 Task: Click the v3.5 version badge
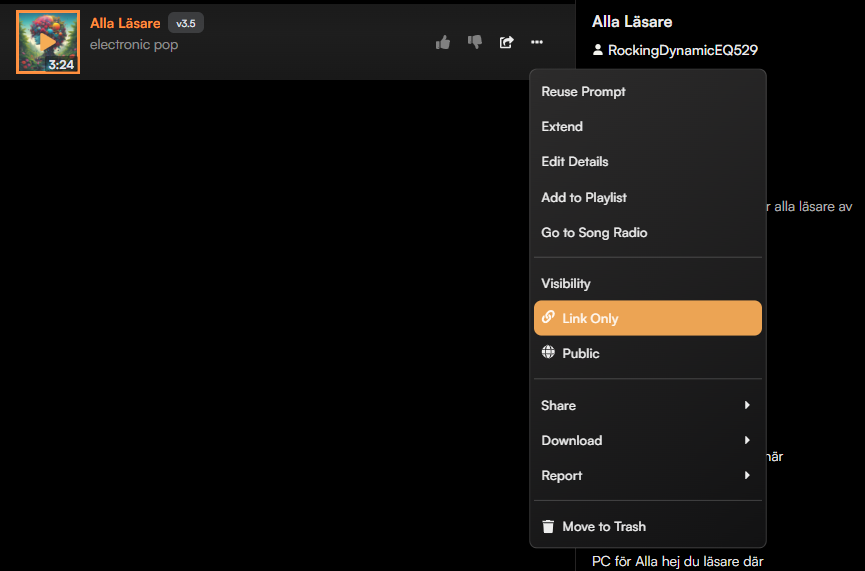pos(186,23)
